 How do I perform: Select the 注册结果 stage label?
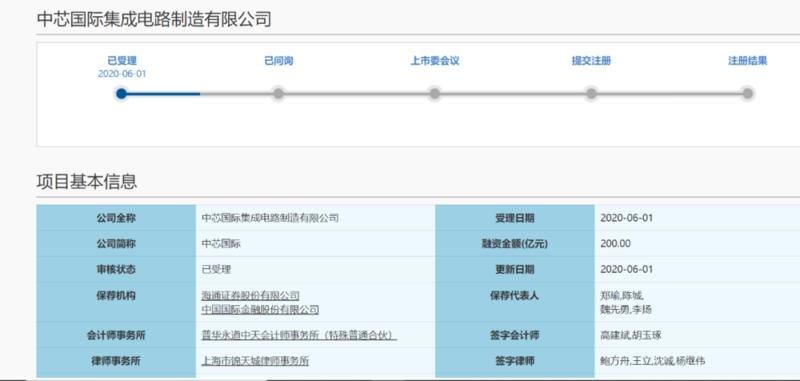coord(747,61)
